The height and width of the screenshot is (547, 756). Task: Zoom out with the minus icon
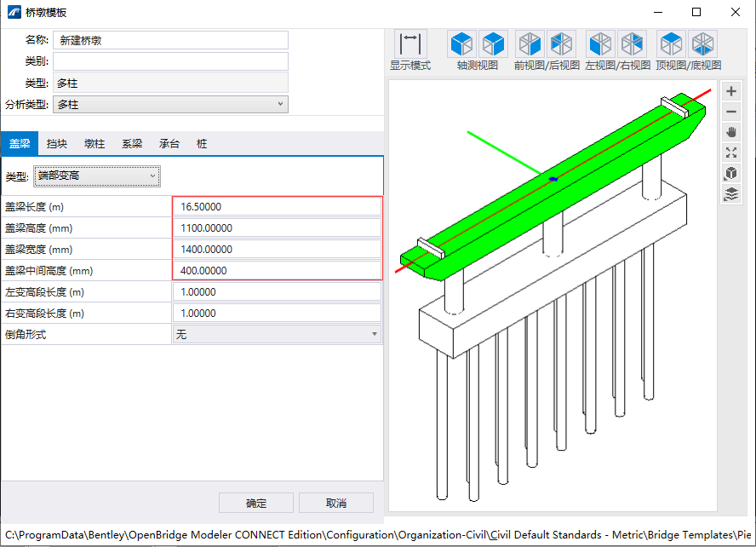731,112
